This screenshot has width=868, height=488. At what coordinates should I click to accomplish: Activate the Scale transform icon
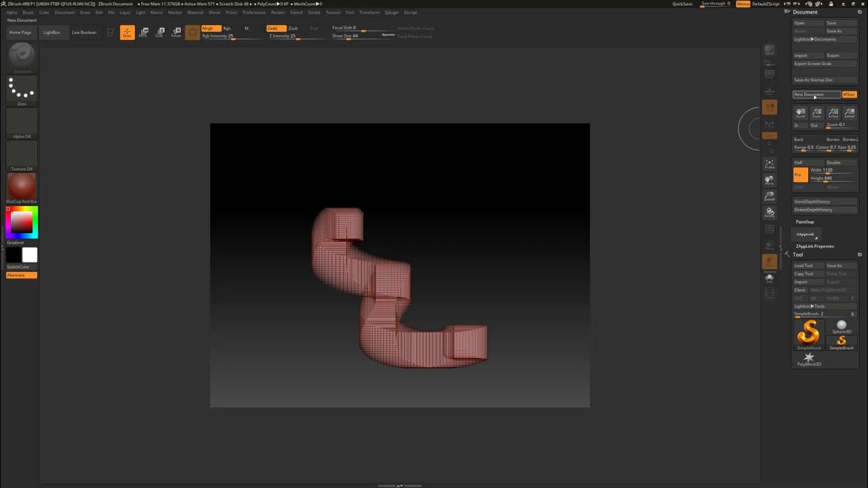tap(159, 33)
